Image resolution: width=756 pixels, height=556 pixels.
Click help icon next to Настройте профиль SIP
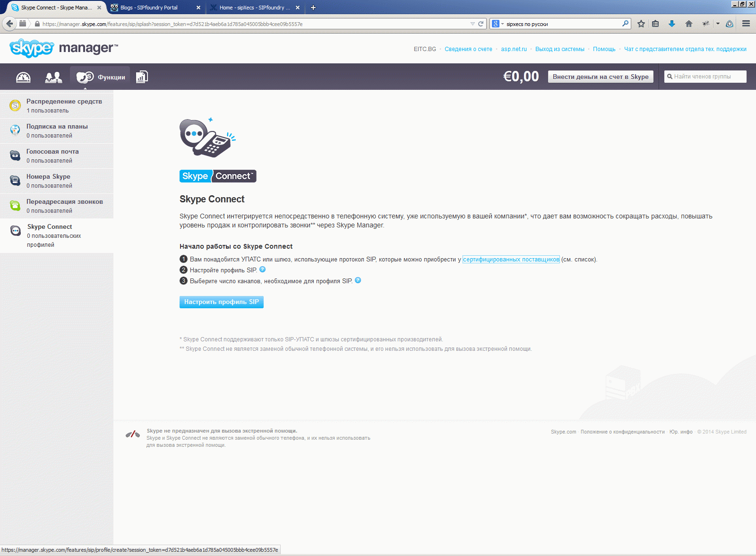point(263,269)
